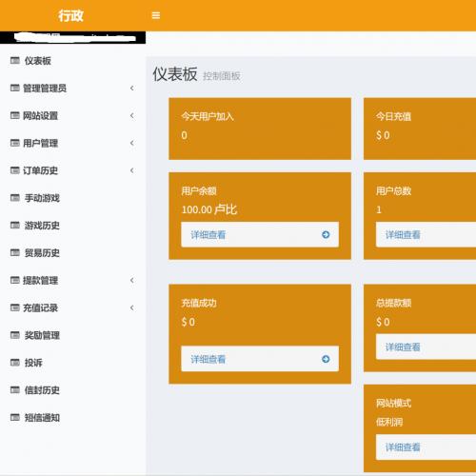
Task: Click the icon next to 手动游戏
Action: pos(15,198)
